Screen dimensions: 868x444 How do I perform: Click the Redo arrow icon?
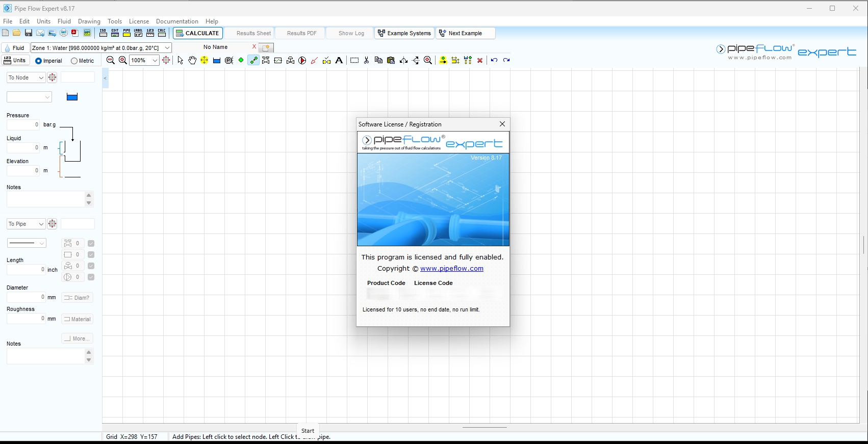point(506,60)
